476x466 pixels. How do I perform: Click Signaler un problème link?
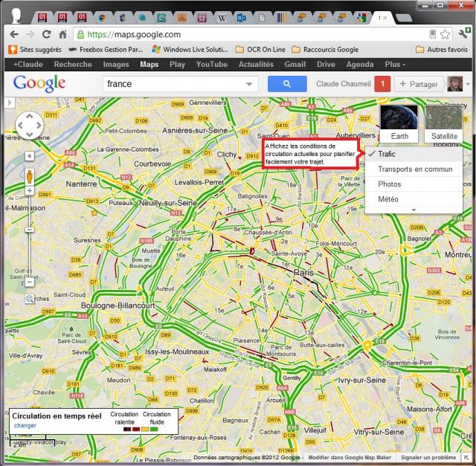(x=428, y=458)
